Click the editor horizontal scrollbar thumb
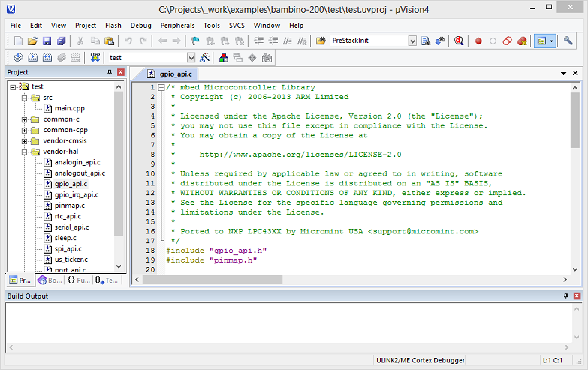The height and width of the screenshot is (370, 588). point(213,280)
